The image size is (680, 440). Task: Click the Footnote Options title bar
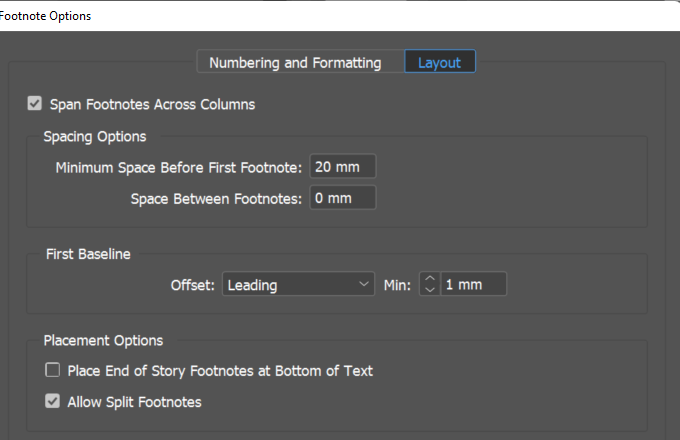point(300,15)
